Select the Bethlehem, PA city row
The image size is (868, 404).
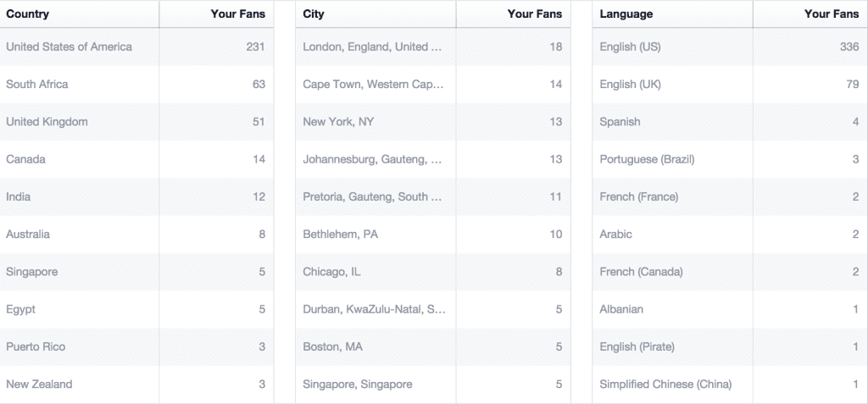pos(433,234)
